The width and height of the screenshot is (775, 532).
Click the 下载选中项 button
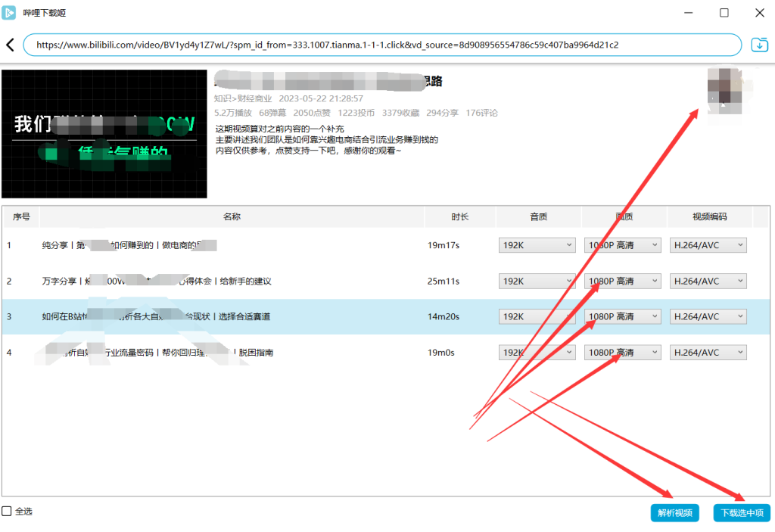(x=741, y=513)
